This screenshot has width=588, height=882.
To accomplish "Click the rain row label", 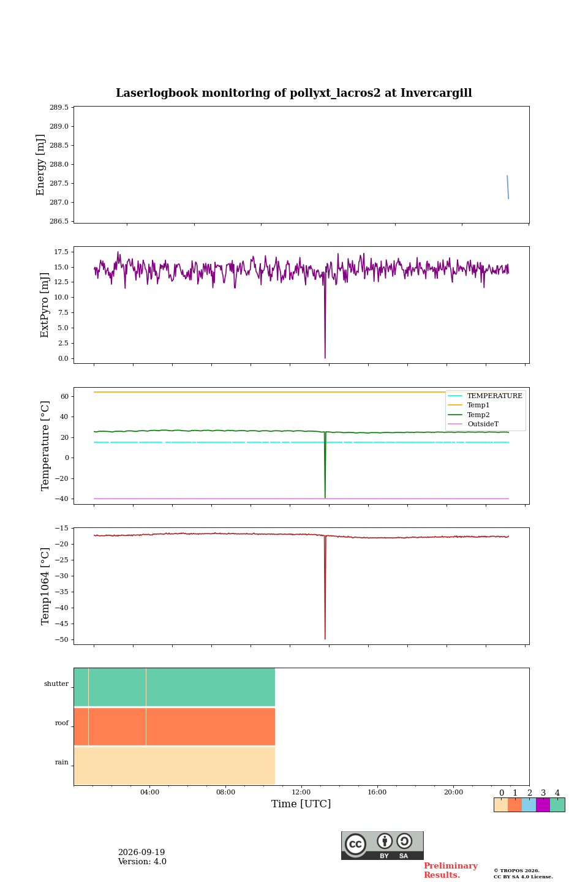I will tap(62, 763).
